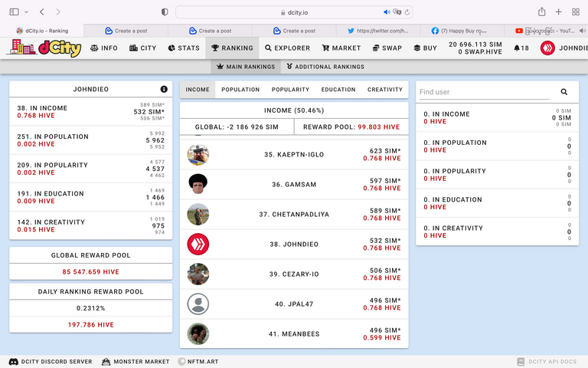Screen dimensions: 588x368
Task: Click the 85 547.659 HIVE global pool value
Action: coord(91,272)
